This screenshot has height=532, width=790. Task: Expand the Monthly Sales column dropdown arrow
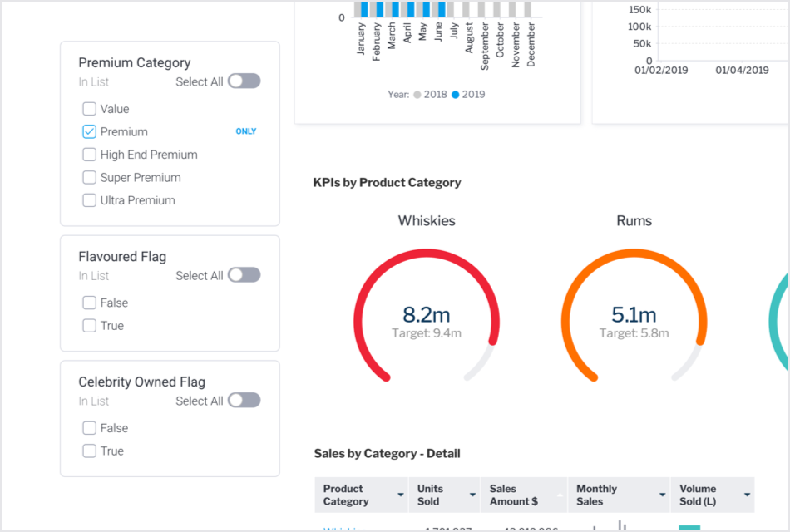pos(662,495)
